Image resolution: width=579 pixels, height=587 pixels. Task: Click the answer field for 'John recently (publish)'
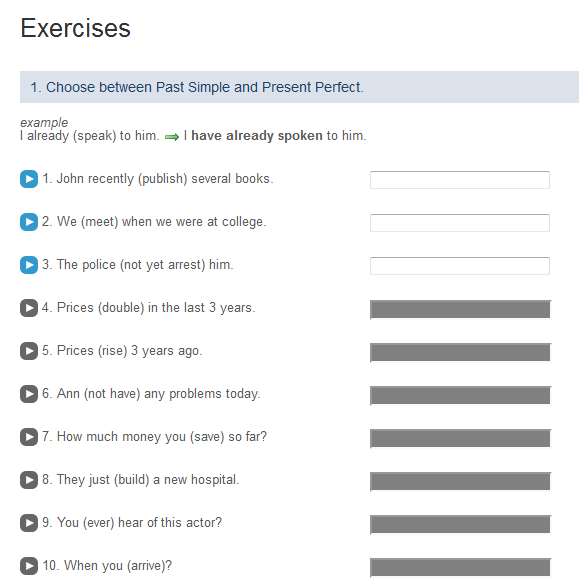(460, 180)
